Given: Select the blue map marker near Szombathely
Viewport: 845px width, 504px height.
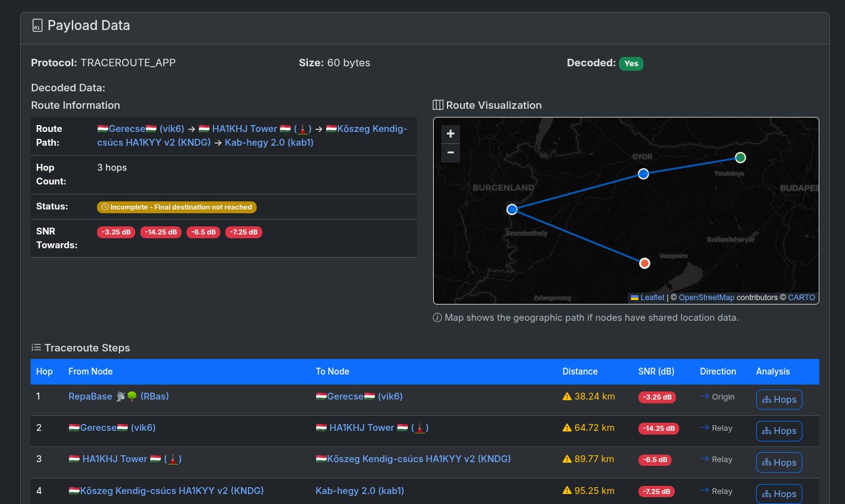Looking at the screenshot, I should pyautogui.click(x=512, y=209).
